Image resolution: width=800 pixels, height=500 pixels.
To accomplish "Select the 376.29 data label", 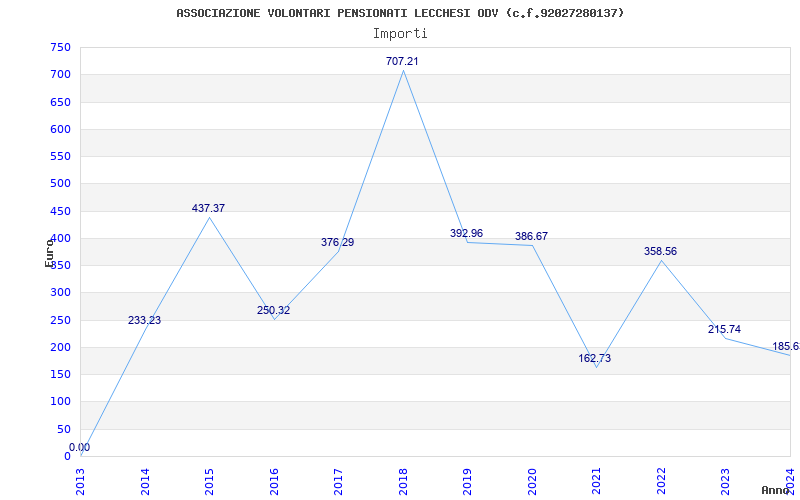I will [x=337, y=242].
